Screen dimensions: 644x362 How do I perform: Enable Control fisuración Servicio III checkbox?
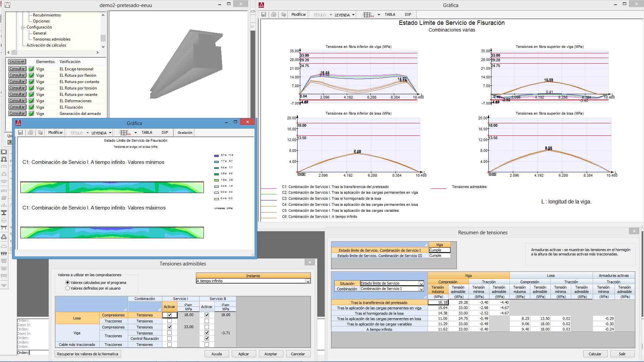[x=207, y=339]
